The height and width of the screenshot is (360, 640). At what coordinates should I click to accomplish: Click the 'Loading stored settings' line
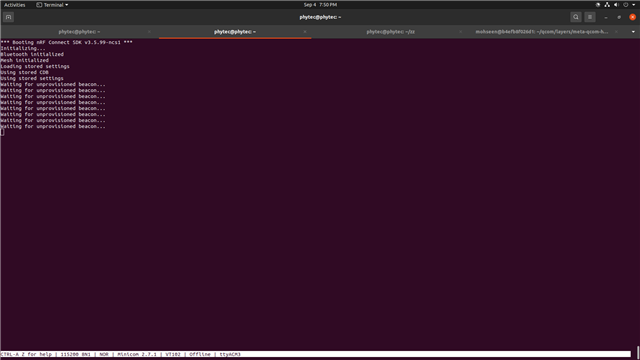pos(35,66)
